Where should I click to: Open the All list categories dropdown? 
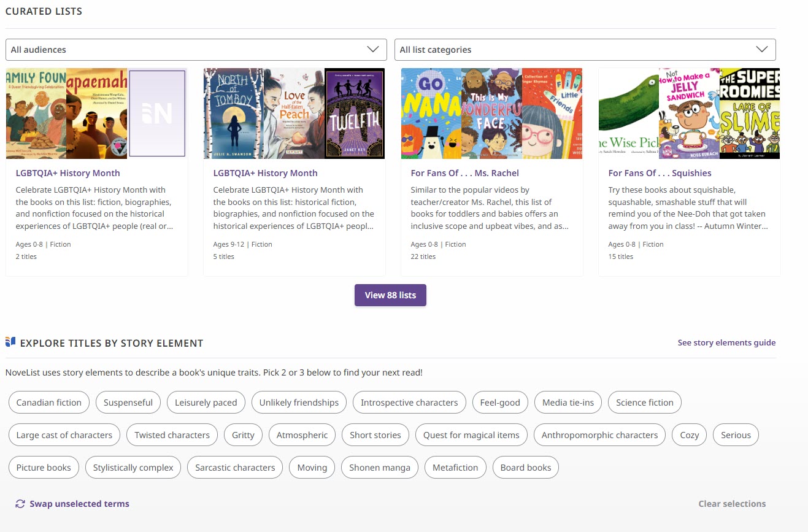(x=585, y=50)
